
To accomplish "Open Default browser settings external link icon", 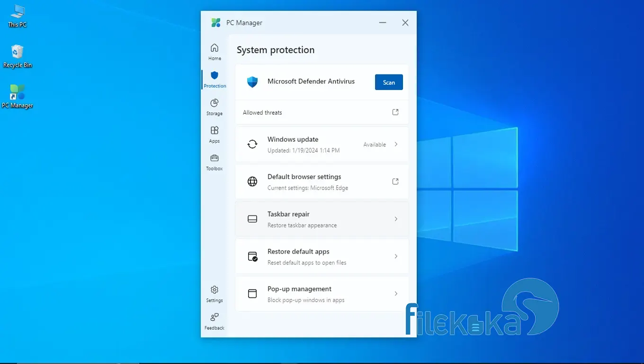I will point(395,182).
